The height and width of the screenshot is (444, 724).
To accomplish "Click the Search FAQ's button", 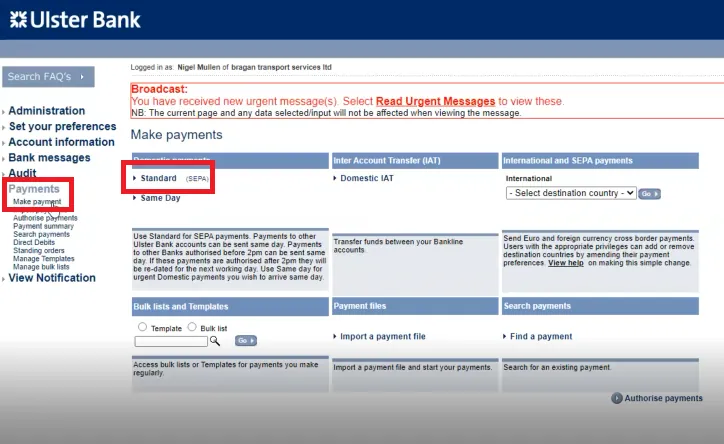I will [x=48, y=77].
